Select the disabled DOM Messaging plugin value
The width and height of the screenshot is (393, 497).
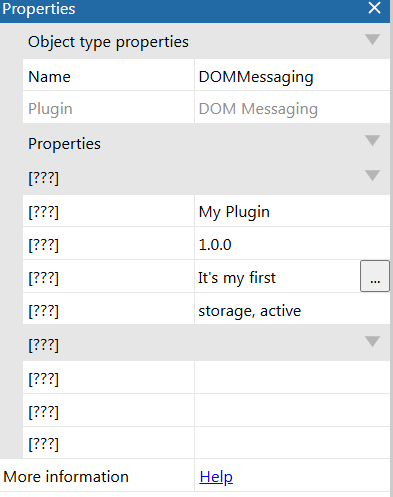pyautogui.click(x=292, y=107)
